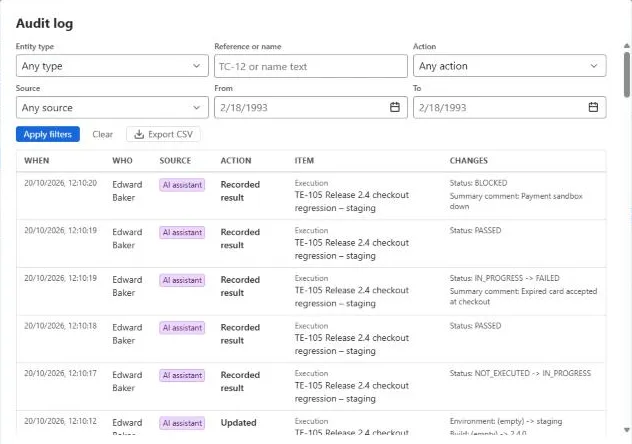Click Edward Baker in the 12:10:20 row
The height and width of the screenshot is (444, 632).
click(127, 191)
